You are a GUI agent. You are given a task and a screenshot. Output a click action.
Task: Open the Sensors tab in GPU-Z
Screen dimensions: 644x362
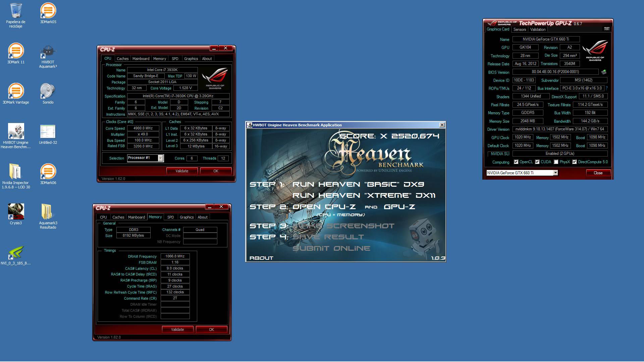[x=520, y=29]
